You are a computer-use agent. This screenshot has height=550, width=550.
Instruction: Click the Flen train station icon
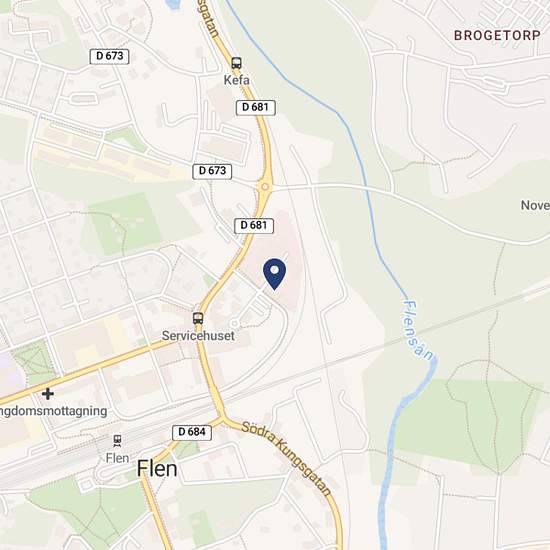[x=117, y=441]
